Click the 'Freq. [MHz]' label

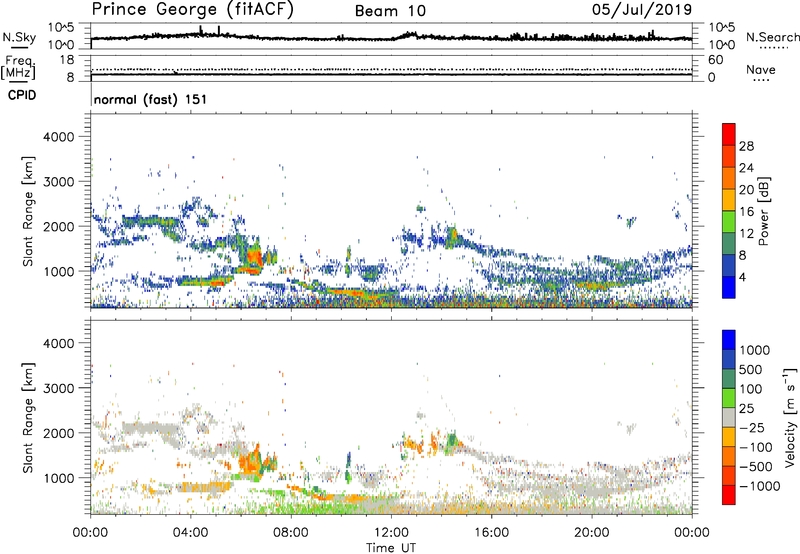click(x=18, y=68)
